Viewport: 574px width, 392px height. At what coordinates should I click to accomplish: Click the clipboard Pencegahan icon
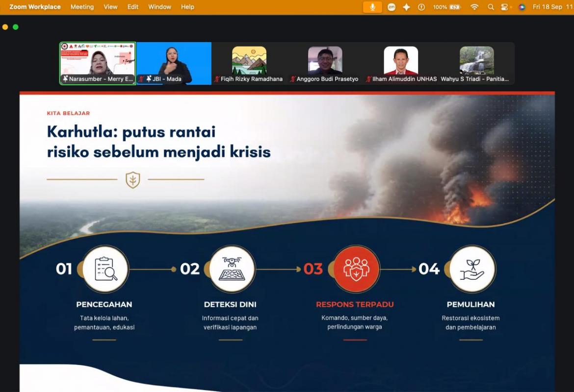click(x=105, y=269)
